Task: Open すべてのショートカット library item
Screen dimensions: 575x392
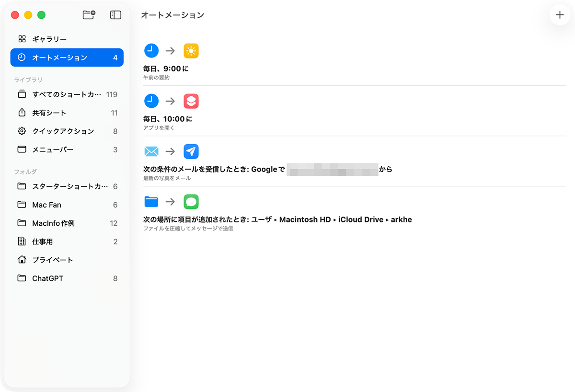Action: (x=67, y=94)
